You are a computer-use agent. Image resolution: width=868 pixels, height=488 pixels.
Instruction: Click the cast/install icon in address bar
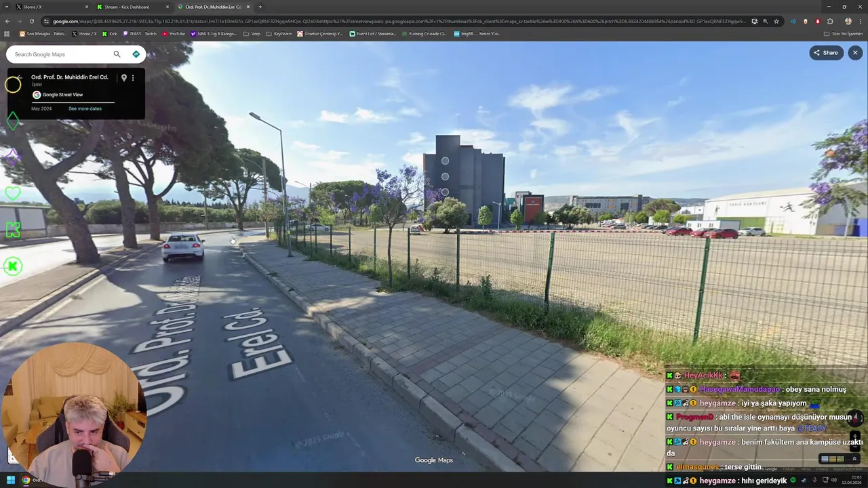point(754,21)
